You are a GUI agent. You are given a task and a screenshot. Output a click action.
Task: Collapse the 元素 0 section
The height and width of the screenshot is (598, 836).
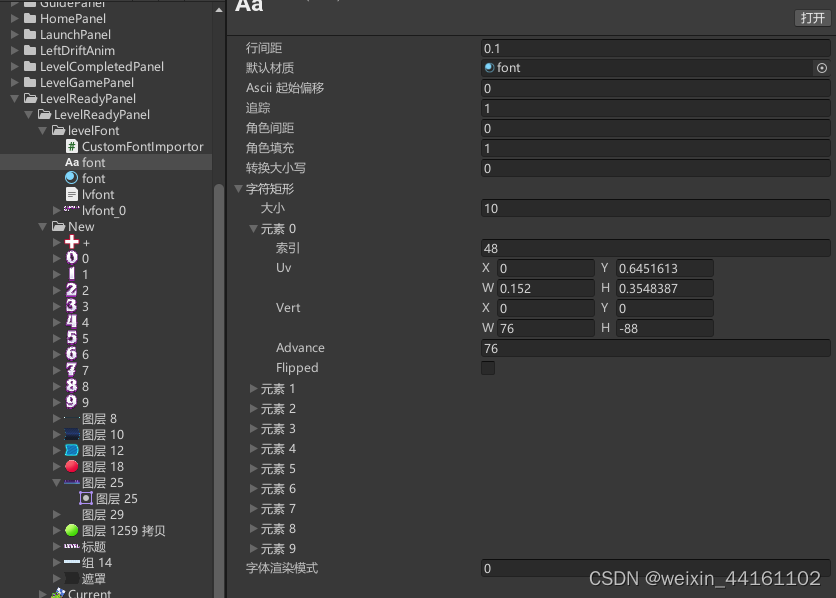pos(254,228)
